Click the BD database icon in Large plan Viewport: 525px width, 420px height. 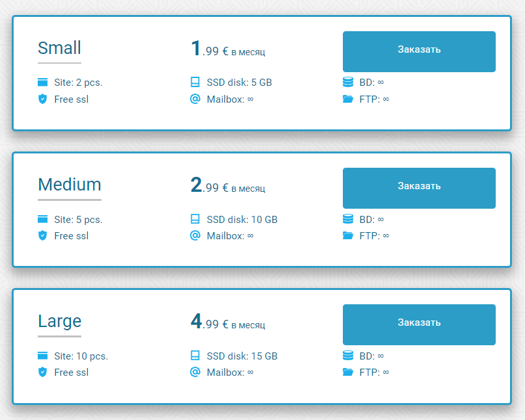(348, 356)
